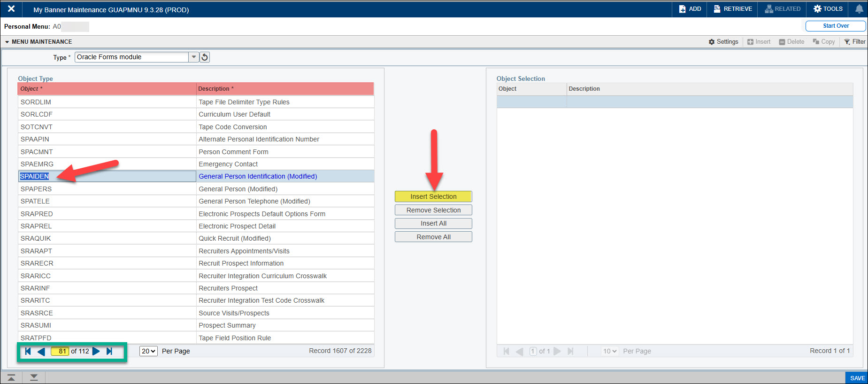
Task: Close the Banner page with X icon
Action: [x=11, y=9]
